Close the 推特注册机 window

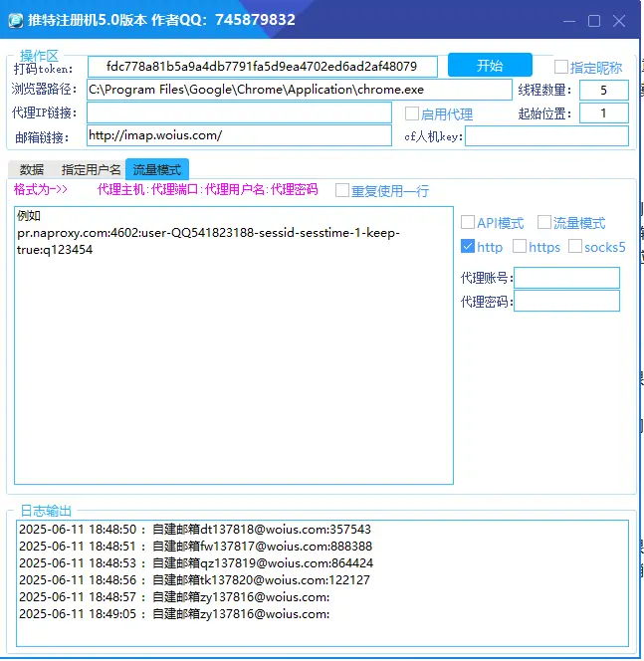[x=619, y=20]
